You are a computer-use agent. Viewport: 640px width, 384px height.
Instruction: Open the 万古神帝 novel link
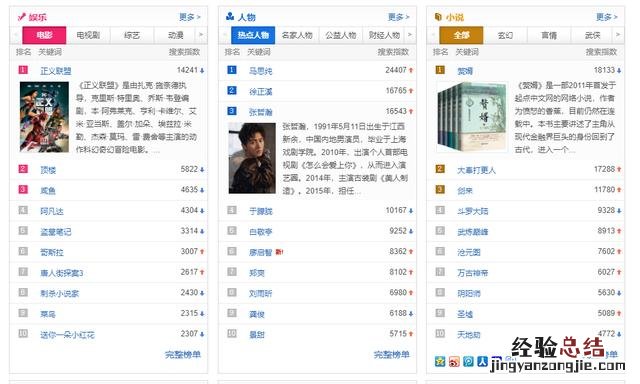[x=473, y=273]
